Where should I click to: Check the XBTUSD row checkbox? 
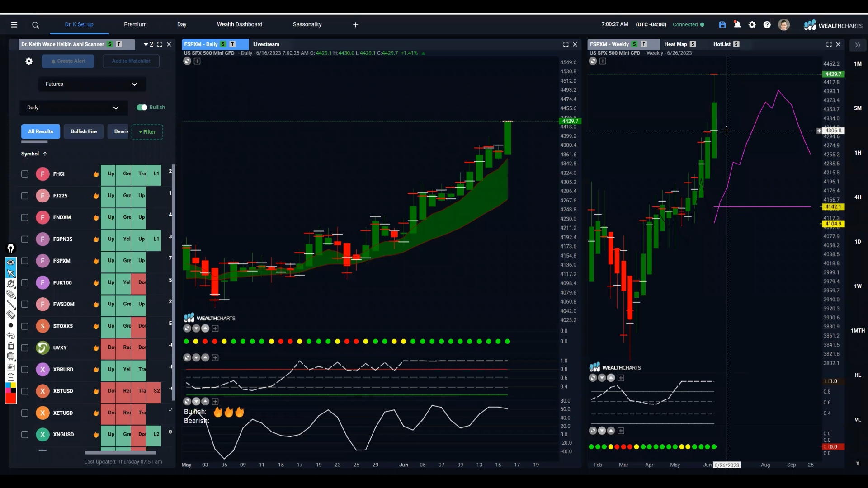pos(24,391)
